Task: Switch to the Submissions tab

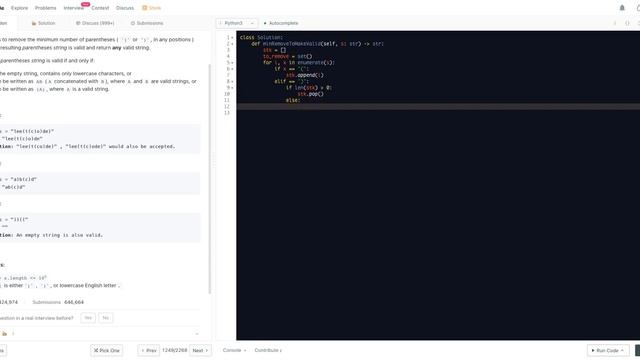Action: pyautogui.click(x=147, y=23)
